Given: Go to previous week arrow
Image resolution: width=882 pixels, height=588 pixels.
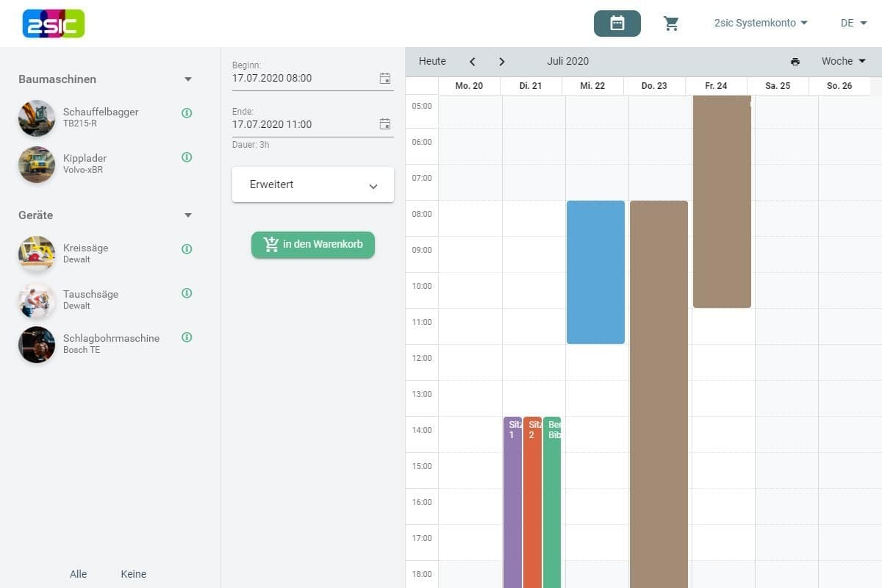Looking at the screenshot, I should click(473, 62).
